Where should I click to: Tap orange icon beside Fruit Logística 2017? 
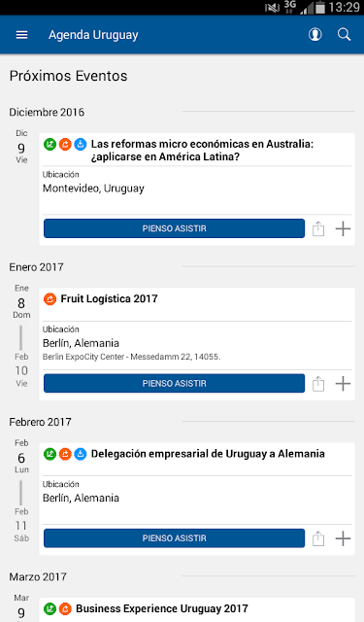(x=50, y=298)
